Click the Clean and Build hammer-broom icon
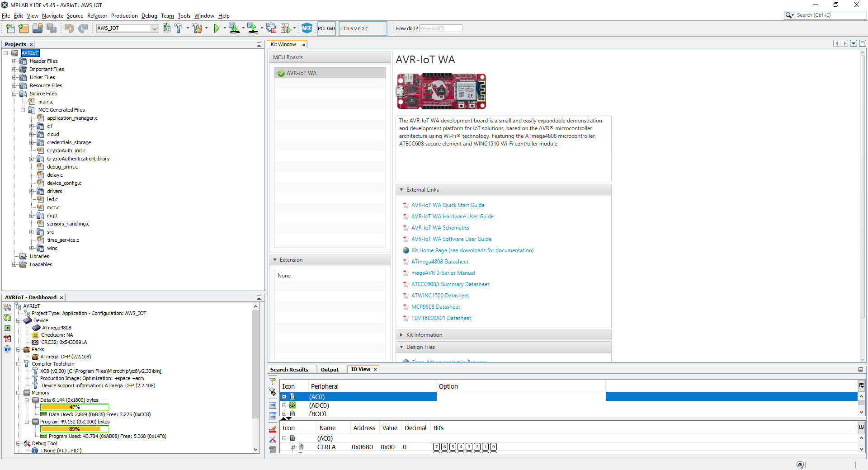Image resolution: width=868 pixels, height=470 pixels. [x=197, y=28]
